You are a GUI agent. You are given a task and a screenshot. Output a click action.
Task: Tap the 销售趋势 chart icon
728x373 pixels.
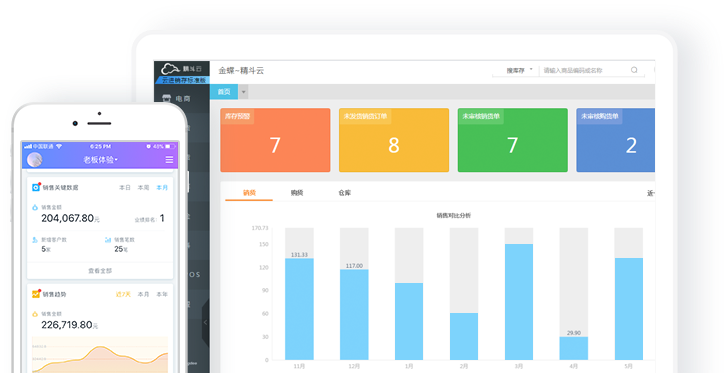36,294
